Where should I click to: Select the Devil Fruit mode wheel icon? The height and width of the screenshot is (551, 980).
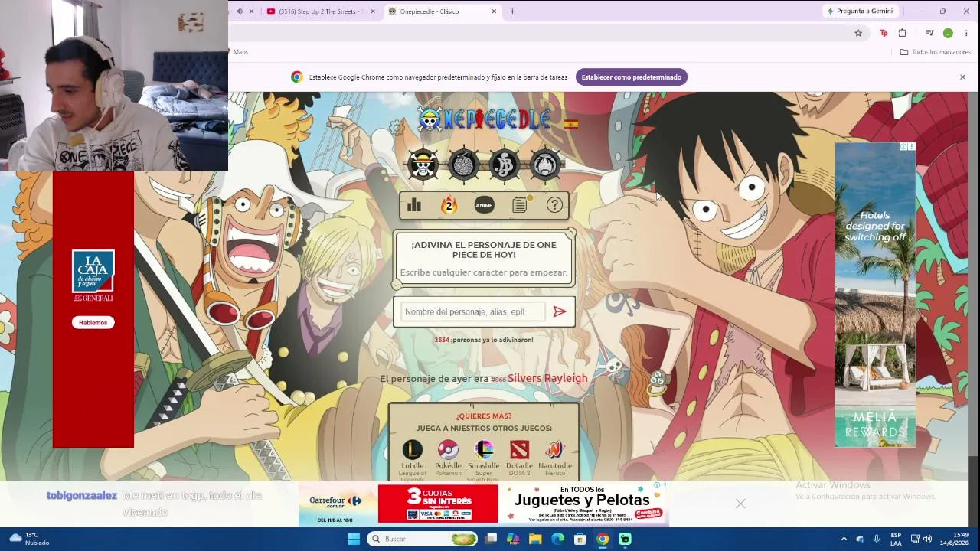click(x=463, y=165)
